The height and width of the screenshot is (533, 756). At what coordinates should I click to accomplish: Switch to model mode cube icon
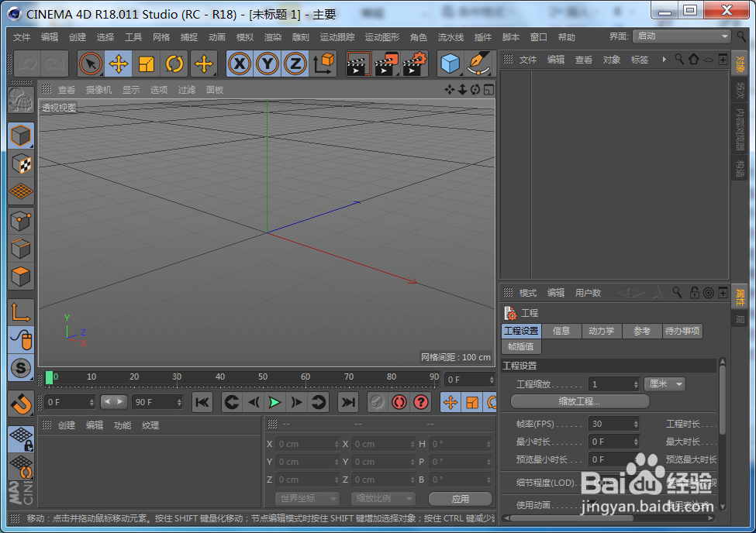coord(21,136)
